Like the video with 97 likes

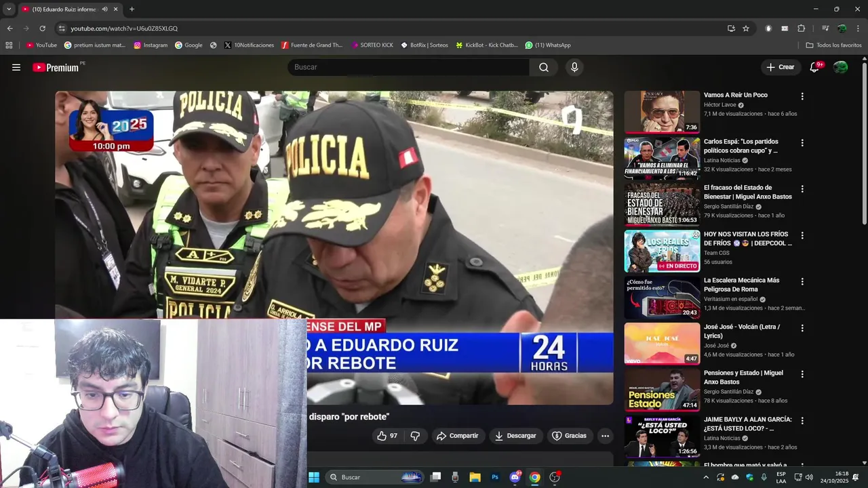click(387, 436)
